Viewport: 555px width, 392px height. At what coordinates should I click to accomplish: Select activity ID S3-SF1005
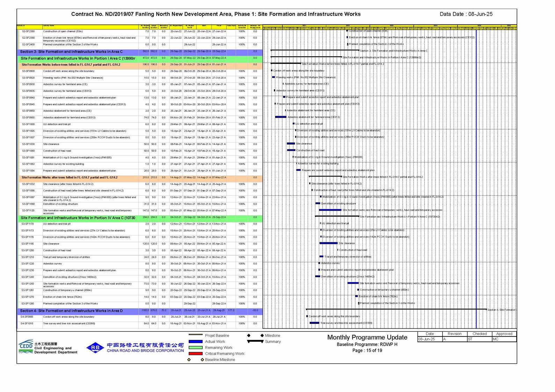(x=28, y=131)
